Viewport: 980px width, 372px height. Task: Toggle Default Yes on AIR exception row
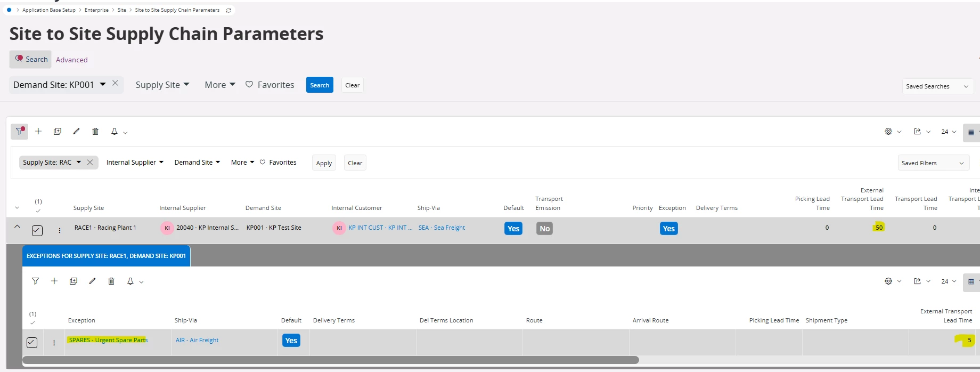(x=291, y=341)
